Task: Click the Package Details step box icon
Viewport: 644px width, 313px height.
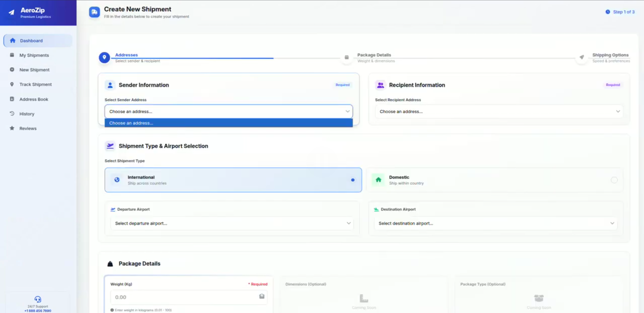Action: [x=347, y=58]
